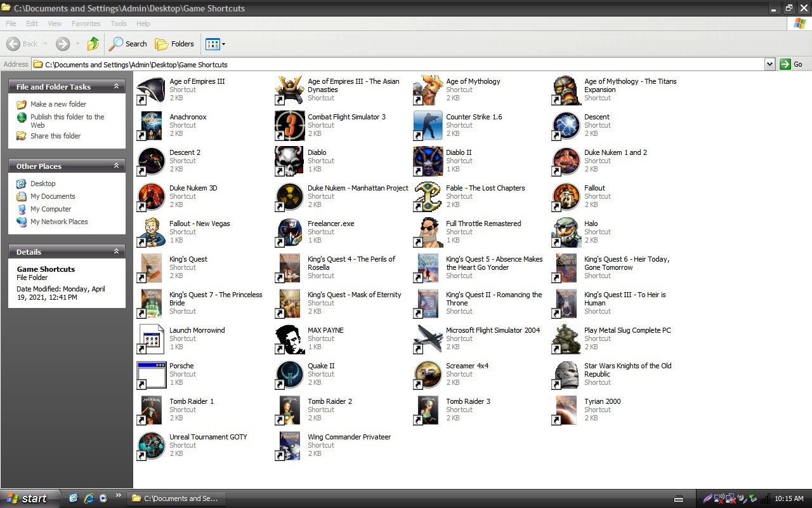The height and width of the screenshot is (508, 812).
Task: Select the Screamer 4x4 icon
Action: click(x=428, y=375)
